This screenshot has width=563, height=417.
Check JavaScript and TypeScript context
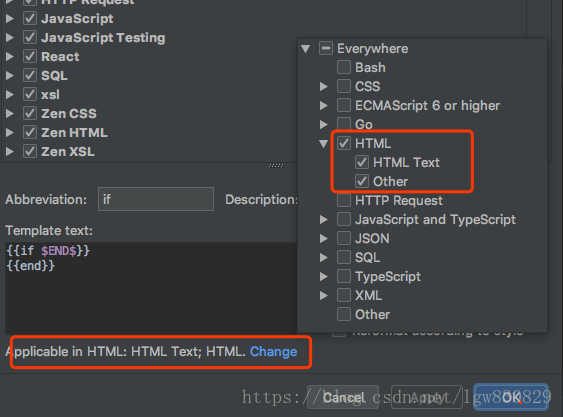(x=344, y=219)
